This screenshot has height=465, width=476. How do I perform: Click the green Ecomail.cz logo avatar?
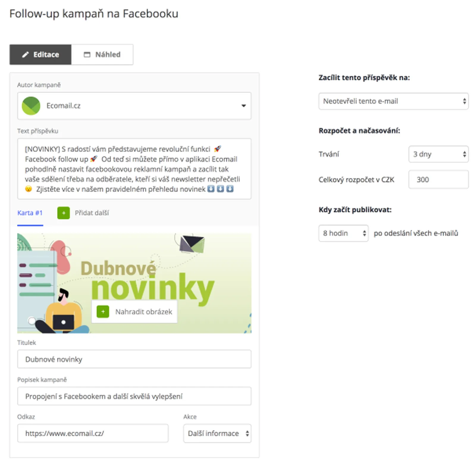31,106
